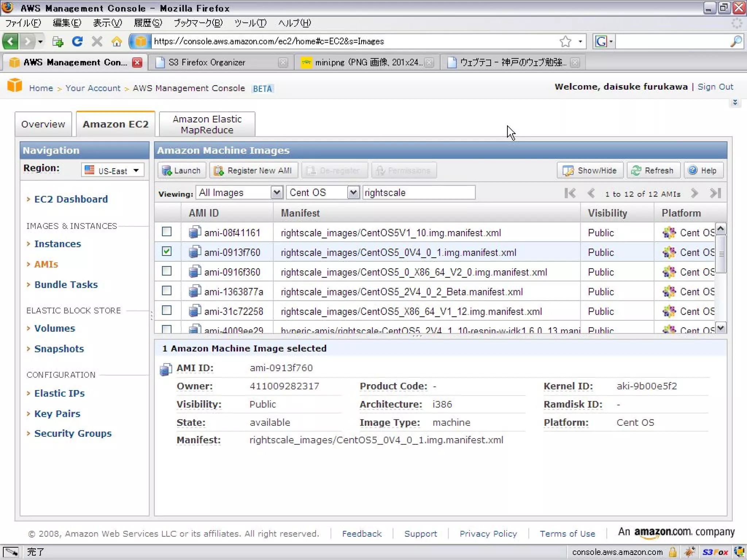
Task: Click the Google search engine icon
Action: [x=601, y=41]
